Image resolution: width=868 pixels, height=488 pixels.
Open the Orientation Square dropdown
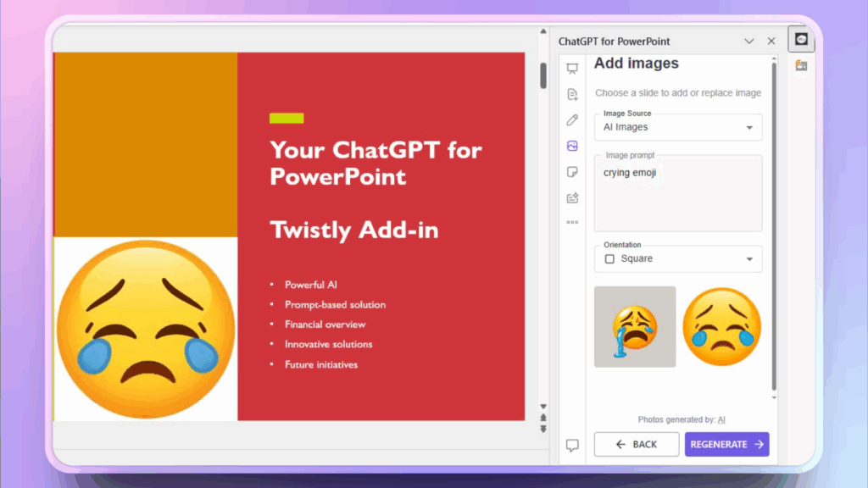(678, 258)
